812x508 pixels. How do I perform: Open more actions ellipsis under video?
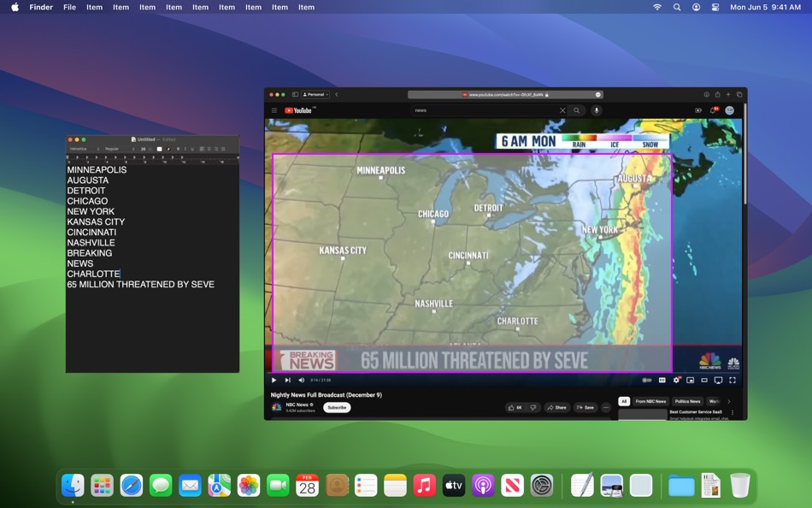pos(606,407)
